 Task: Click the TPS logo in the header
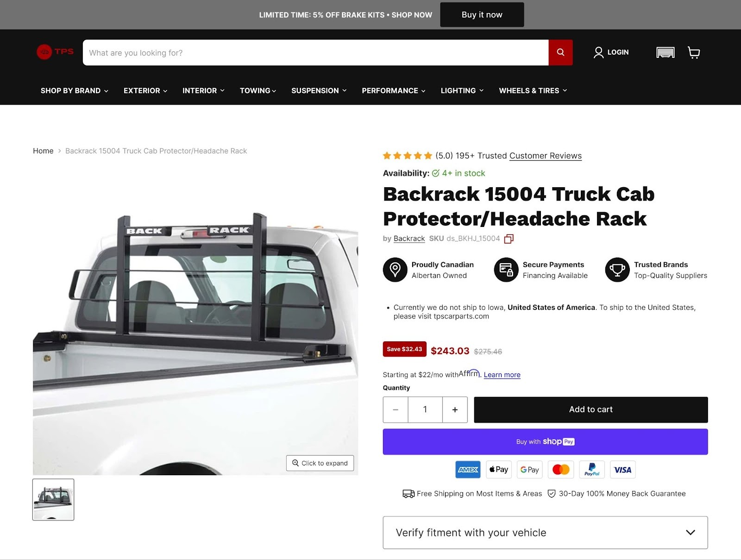(55, 52)
